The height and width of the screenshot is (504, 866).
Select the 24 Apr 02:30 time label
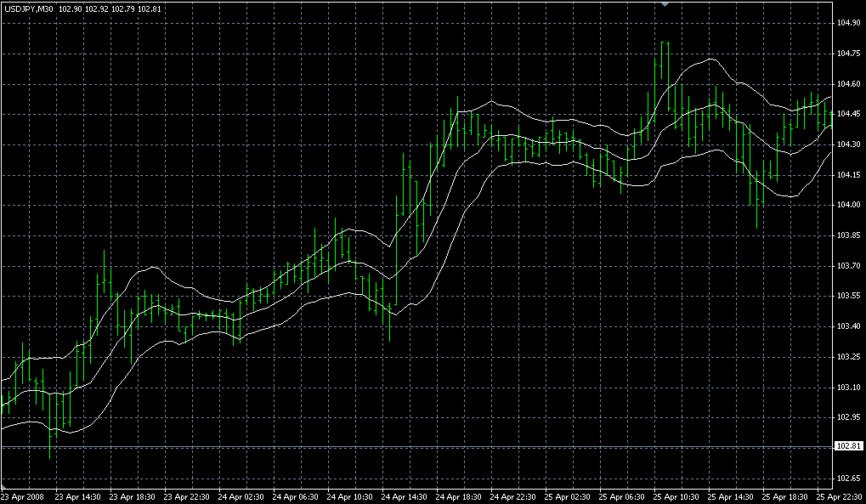(x=241, y=496)
